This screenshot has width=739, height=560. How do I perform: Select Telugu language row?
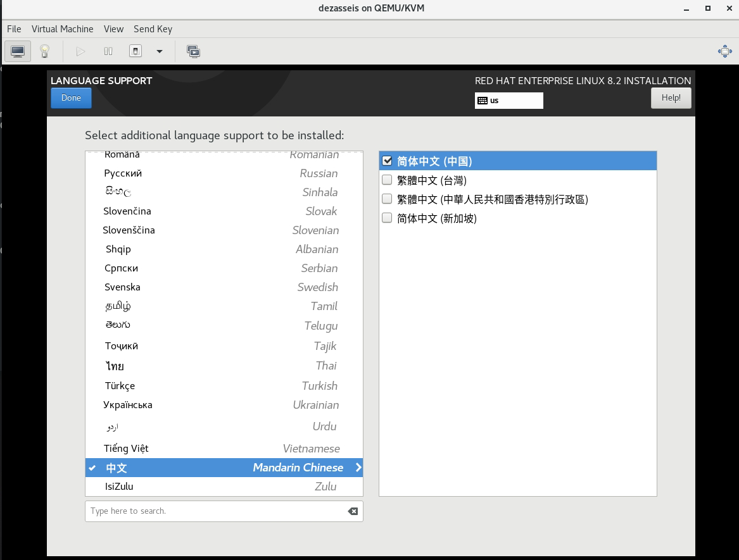coord(224,325)
